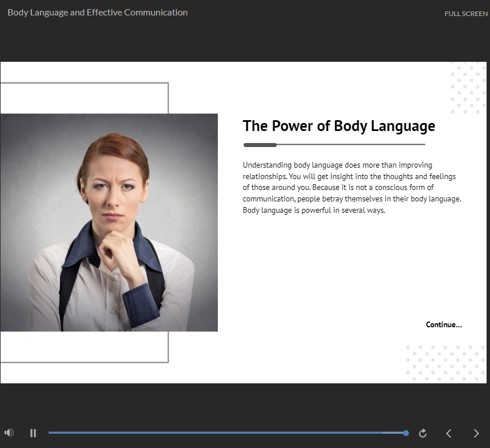This screenshot has width=490, height=448.
Task: Go to the previous slide arrow
Action: (x=449, y=433)
